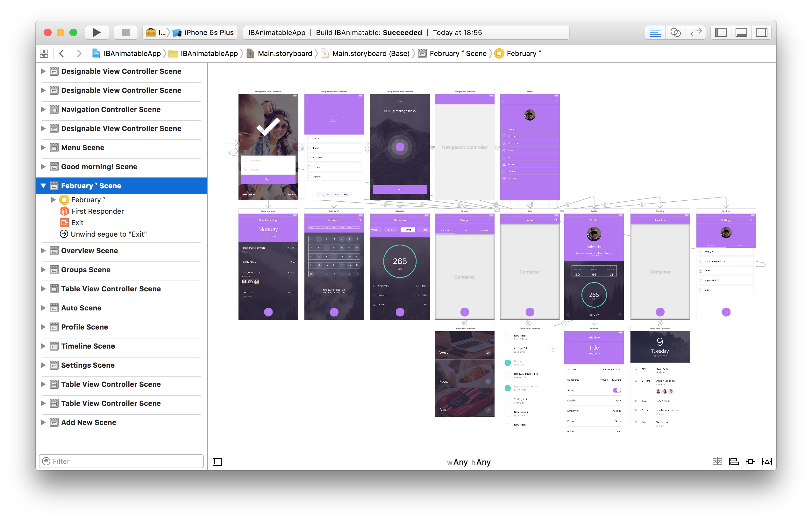
Task: Click the Run (play) build button
Action: (96, 32)
